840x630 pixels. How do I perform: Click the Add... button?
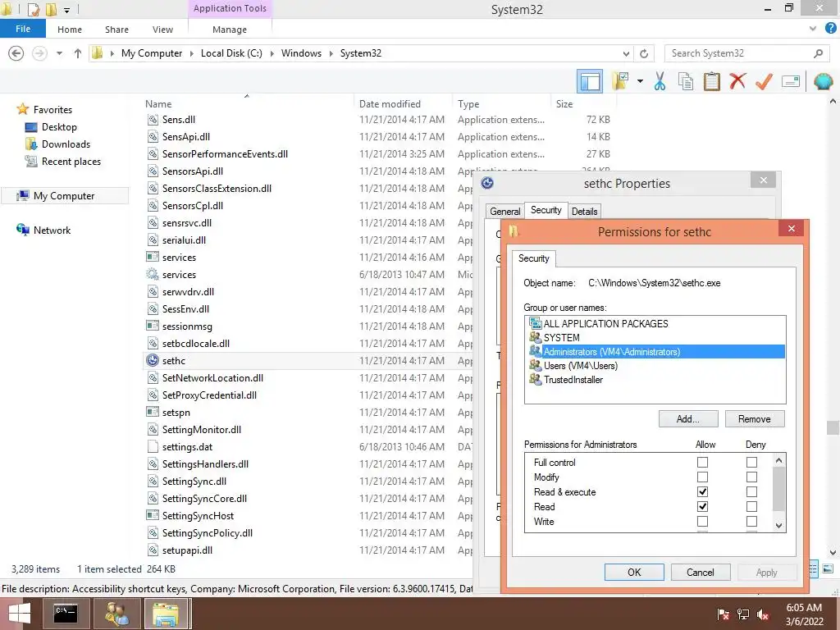[x=688, y=419]
